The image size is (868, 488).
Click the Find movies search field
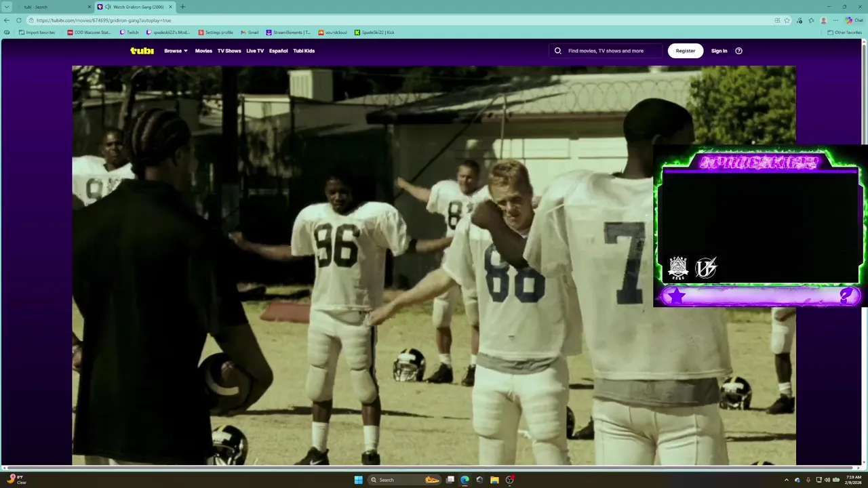point(606,51)
